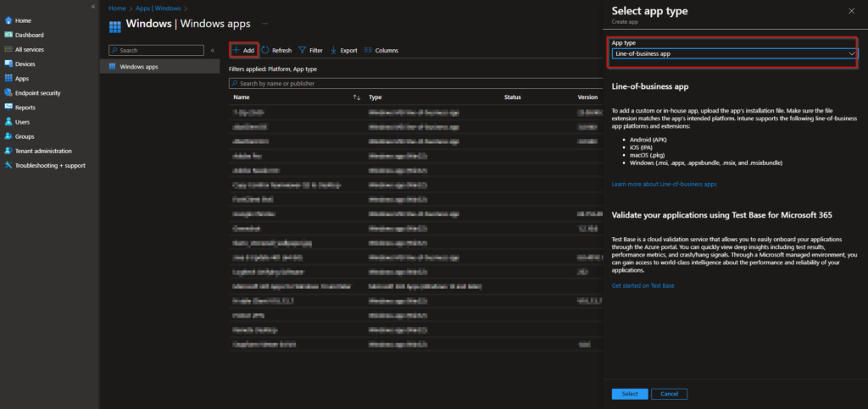Collapse the left navigation sidebar

(93, 6)
